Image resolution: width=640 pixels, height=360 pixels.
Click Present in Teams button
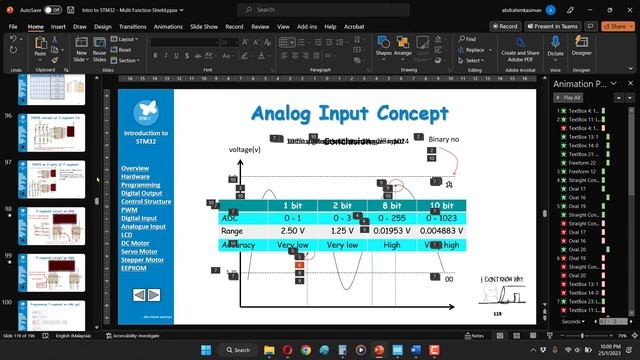553,26
